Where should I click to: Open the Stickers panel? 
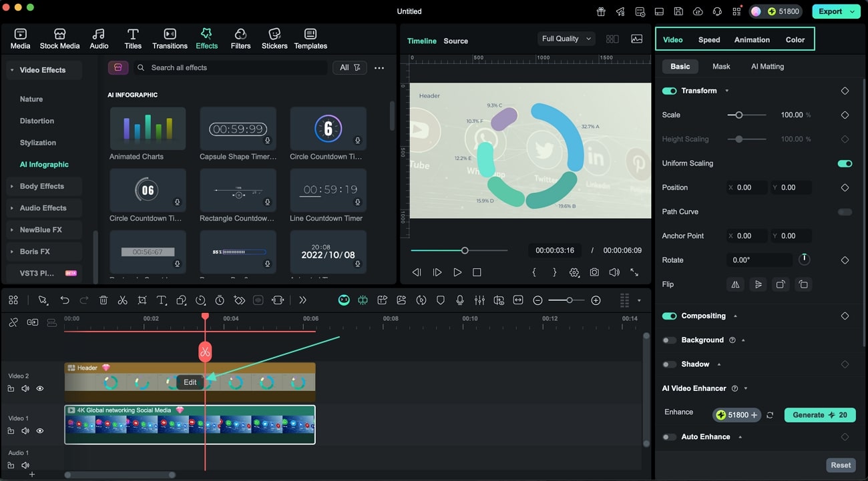[274, 39]
